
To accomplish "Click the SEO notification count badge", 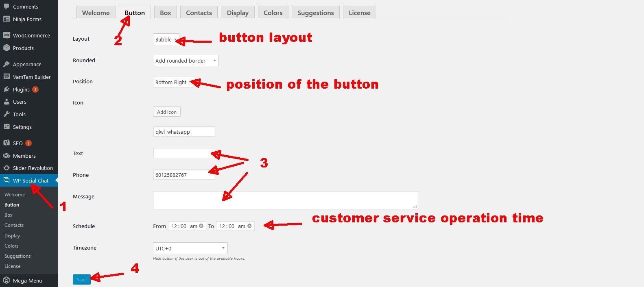I will click(x=28, y=143).
